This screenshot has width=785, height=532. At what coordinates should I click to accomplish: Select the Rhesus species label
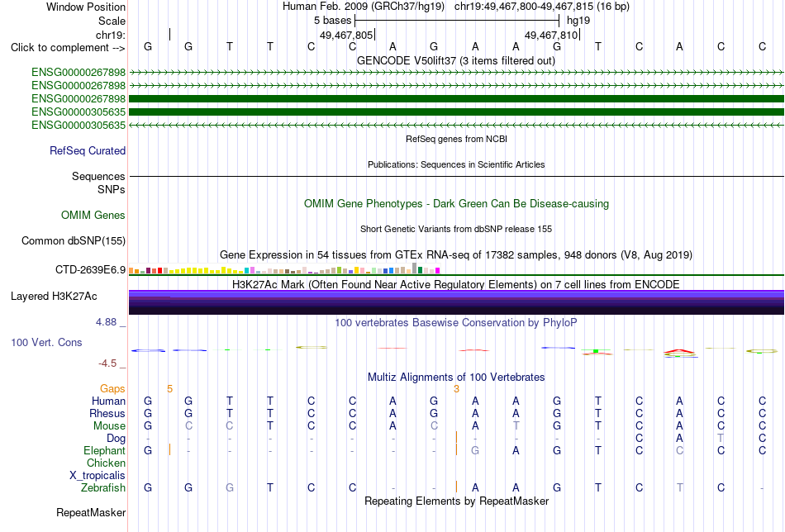107,413
